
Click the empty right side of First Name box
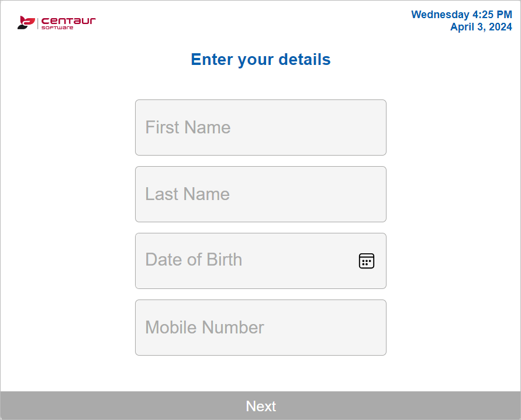[339, 128]
